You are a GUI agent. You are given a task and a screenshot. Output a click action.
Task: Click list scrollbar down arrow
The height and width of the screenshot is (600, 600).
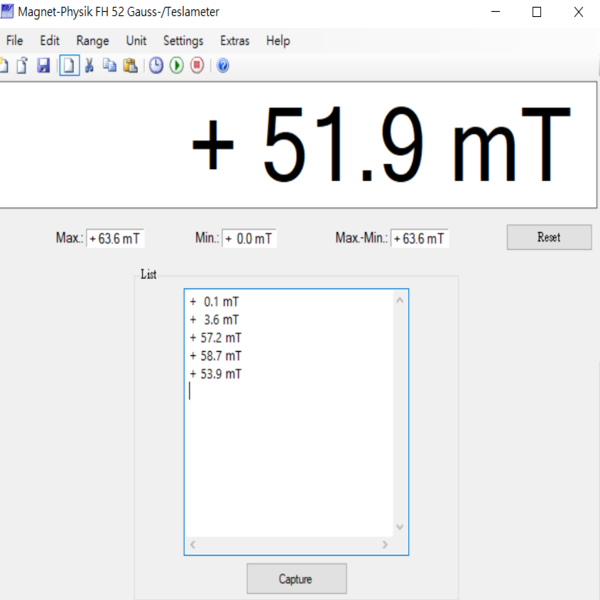400,526
